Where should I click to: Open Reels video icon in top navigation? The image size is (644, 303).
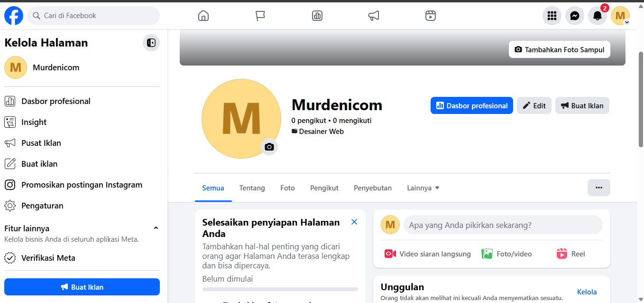(x=430, y=16)
